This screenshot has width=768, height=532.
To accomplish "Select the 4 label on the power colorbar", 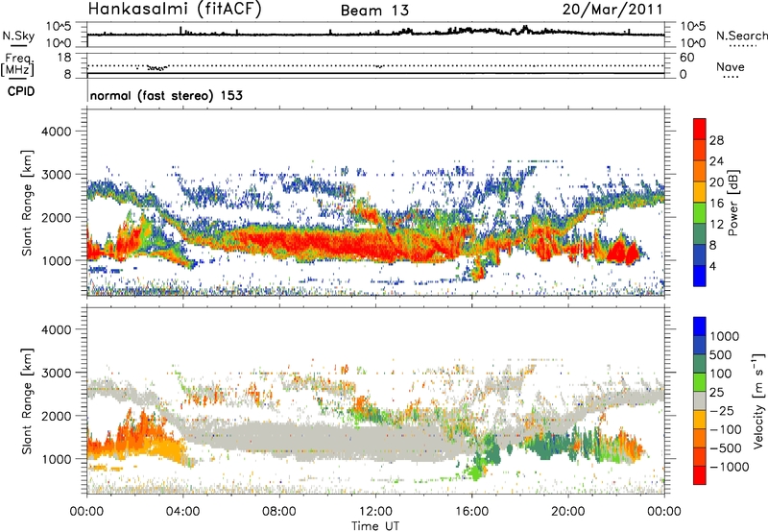I will pos(712,266).
